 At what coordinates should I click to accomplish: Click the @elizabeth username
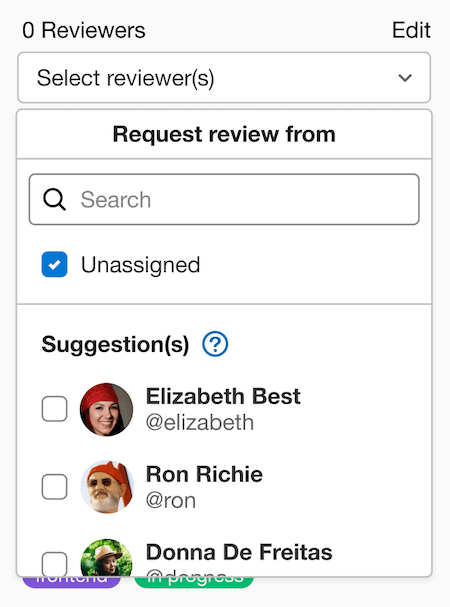point(200,422)
